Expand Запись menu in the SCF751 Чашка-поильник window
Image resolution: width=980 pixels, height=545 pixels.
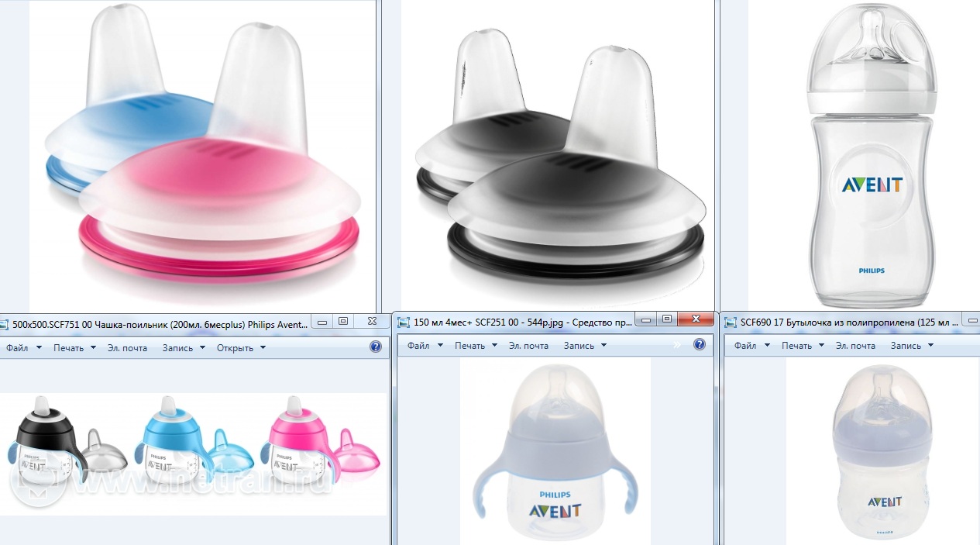tap(184, 348)
